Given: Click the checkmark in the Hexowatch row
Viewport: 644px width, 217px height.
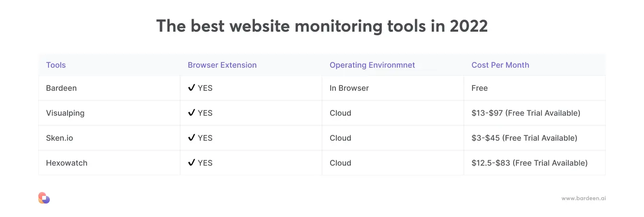Looking at the screenshot, I should pos(192,163).
